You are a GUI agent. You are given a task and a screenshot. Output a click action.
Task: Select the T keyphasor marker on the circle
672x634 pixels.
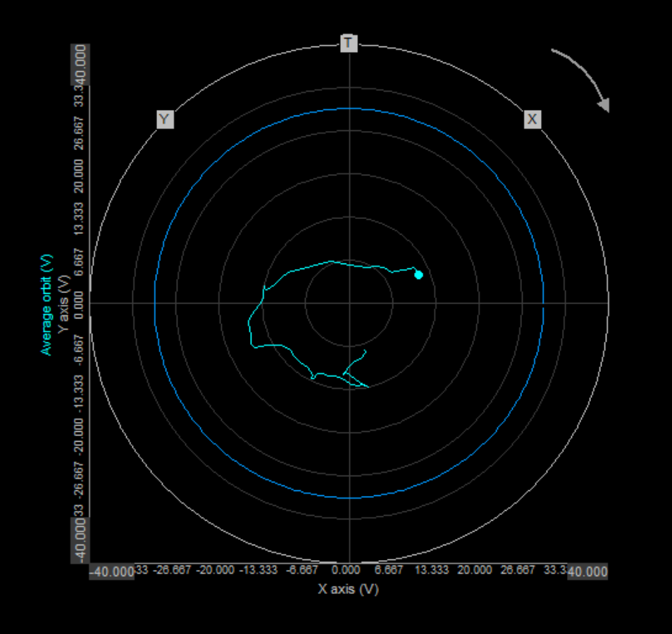349,43
